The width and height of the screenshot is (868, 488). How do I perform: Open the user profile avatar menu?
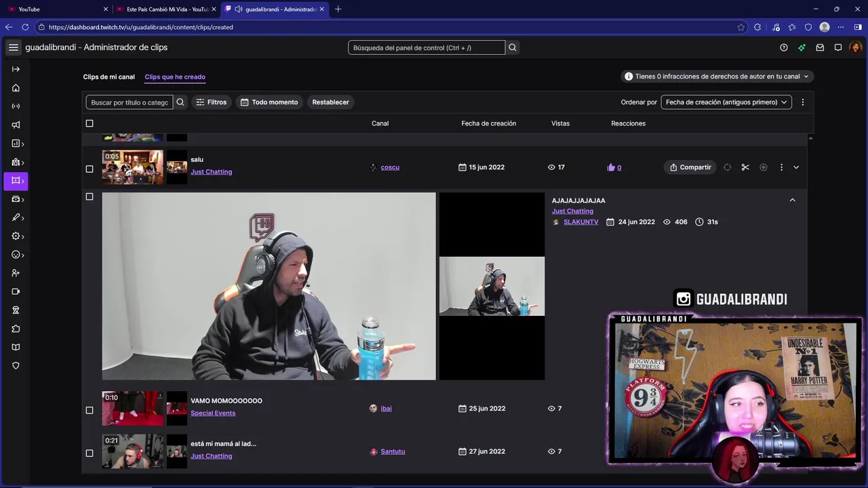pos(856,47)
